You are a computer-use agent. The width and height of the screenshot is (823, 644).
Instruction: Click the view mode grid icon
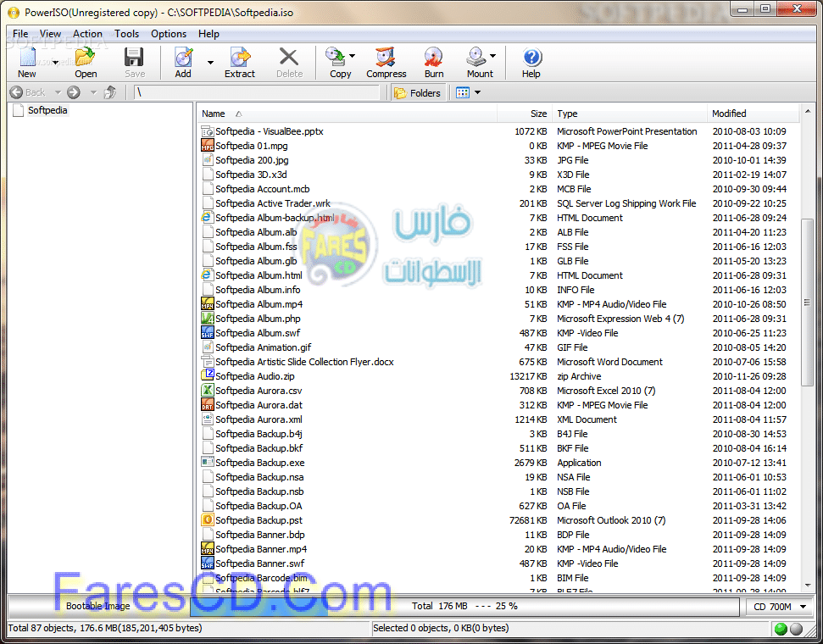click(463, 93)
